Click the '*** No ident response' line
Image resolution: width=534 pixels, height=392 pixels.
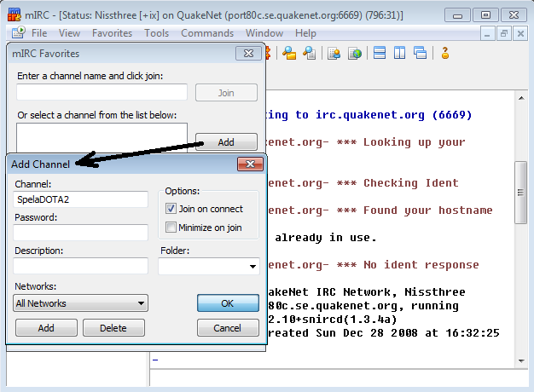pos(408,265)
